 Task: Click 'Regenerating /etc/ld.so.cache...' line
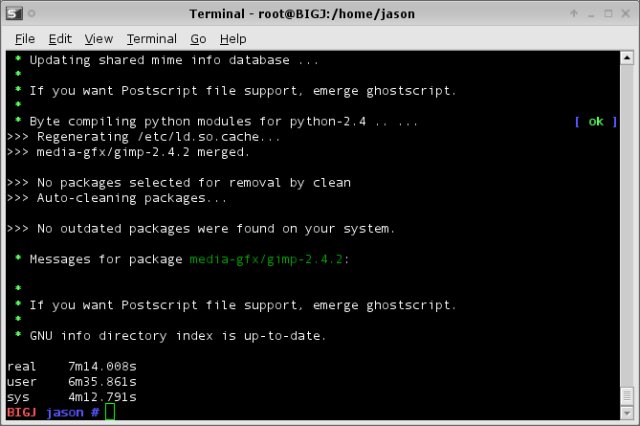144,137
